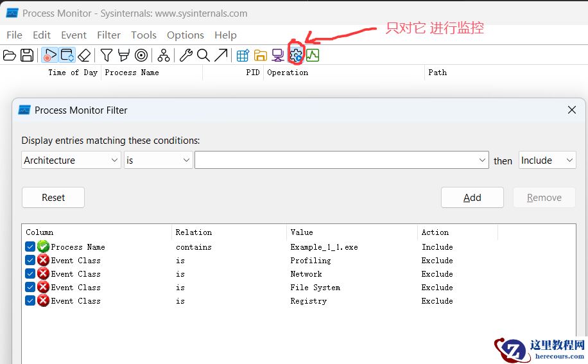This screenshot has width=588, height=364.
Task: Click the Reset button
Action: (x=53, y=198)
